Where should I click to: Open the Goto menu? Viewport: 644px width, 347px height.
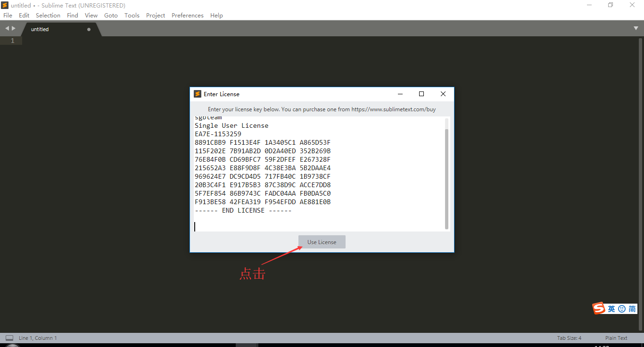coord(111,15)
